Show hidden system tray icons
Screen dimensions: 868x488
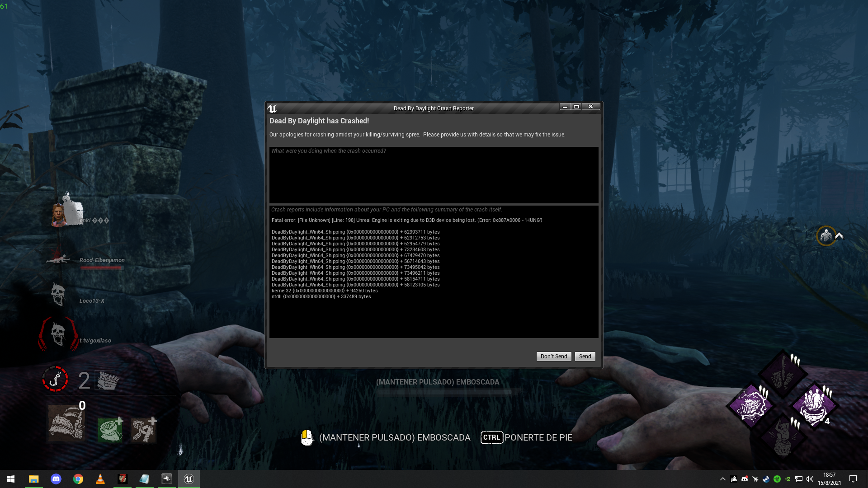point(722,479)
